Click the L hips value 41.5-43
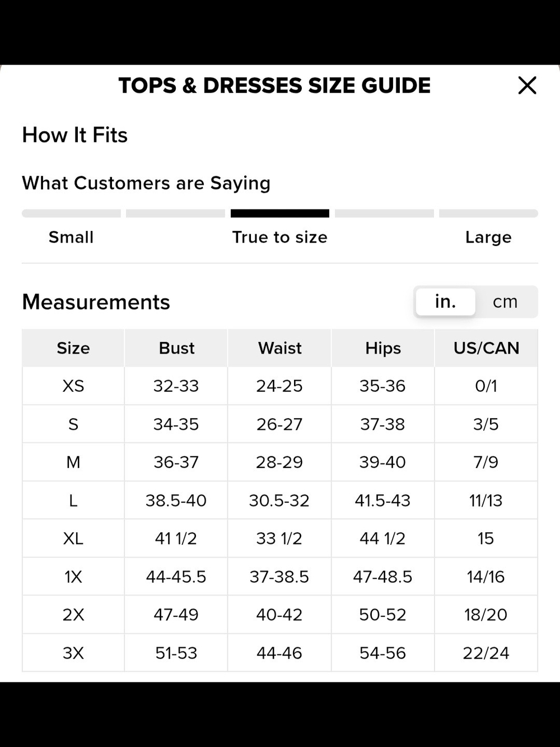Viewport: 560px width, 747px height. click(383, 500)
